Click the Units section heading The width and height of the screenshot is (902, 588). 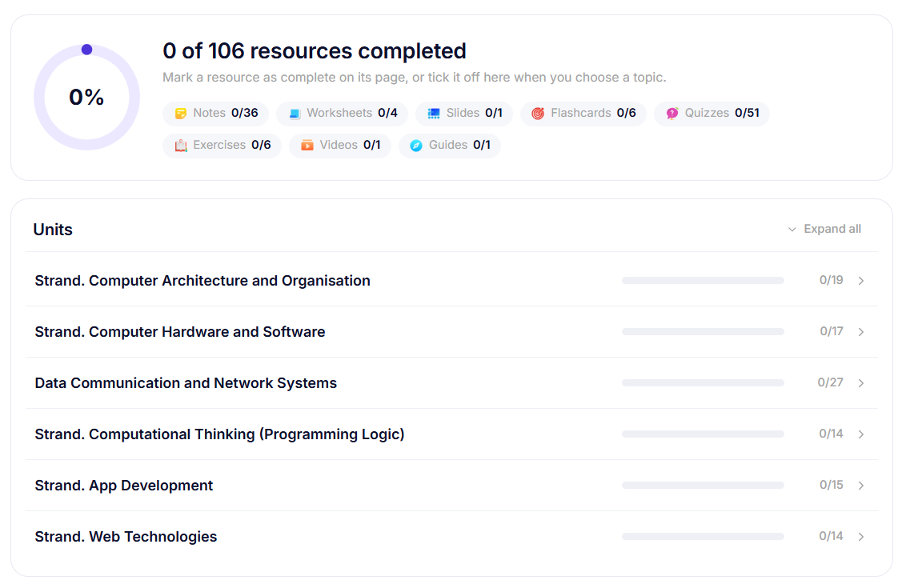click(53, 230)
